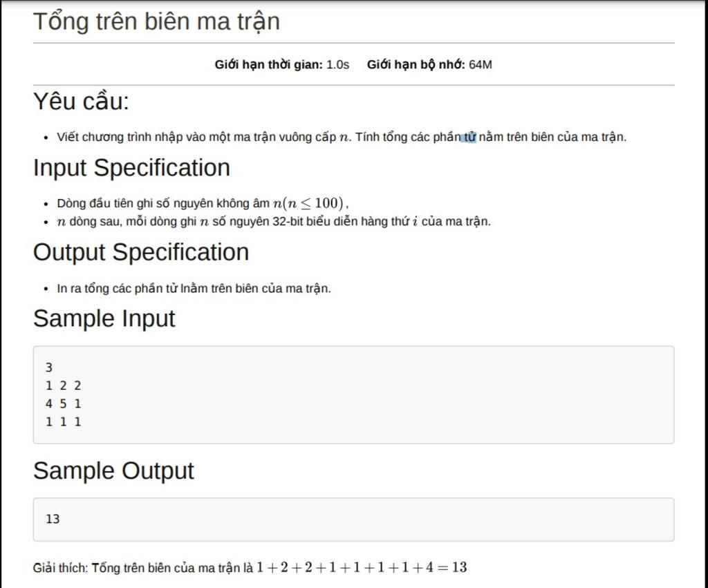This screenshot has width=708, height=588.
Task: Click the "In ra tổng các phần tử" line
Action: 194,289
